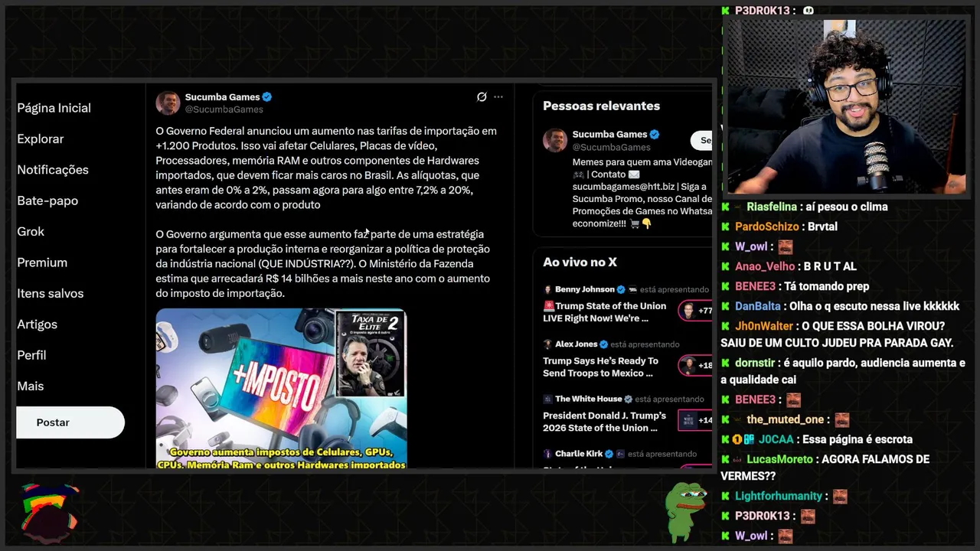Open Notificações in the sidebar

point(53,170)
